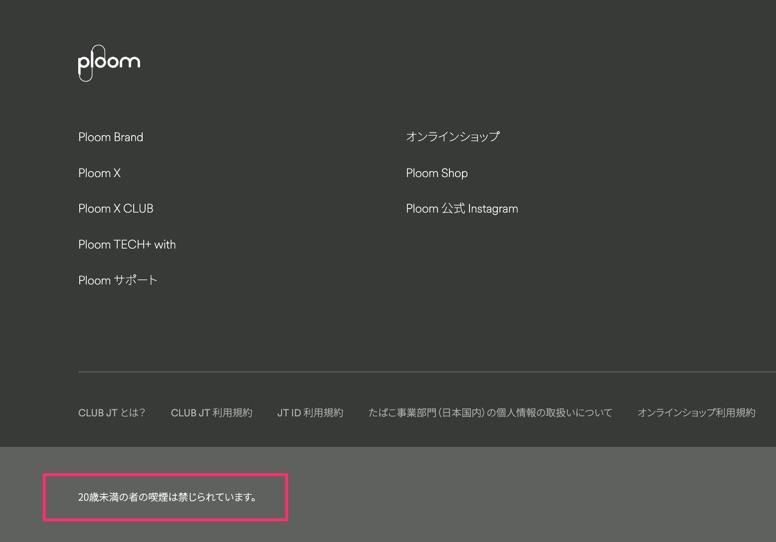Go to Ploom Shop
The image size is (776, 542).
point(437,173)
